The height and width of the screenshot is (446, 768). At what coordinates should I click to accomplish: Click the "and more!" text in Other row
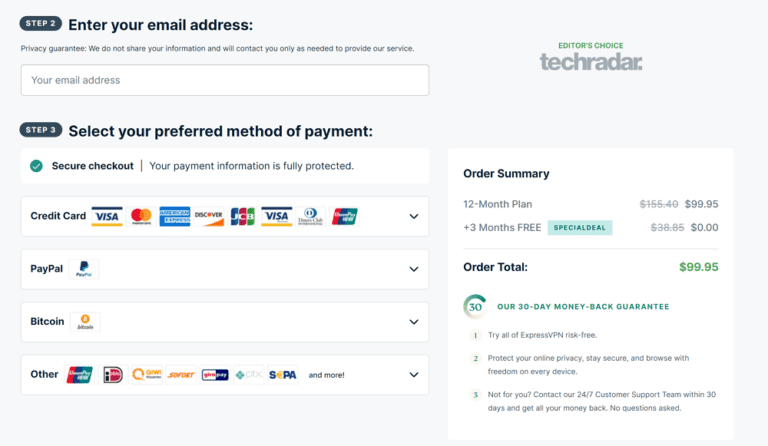(326, 375)
